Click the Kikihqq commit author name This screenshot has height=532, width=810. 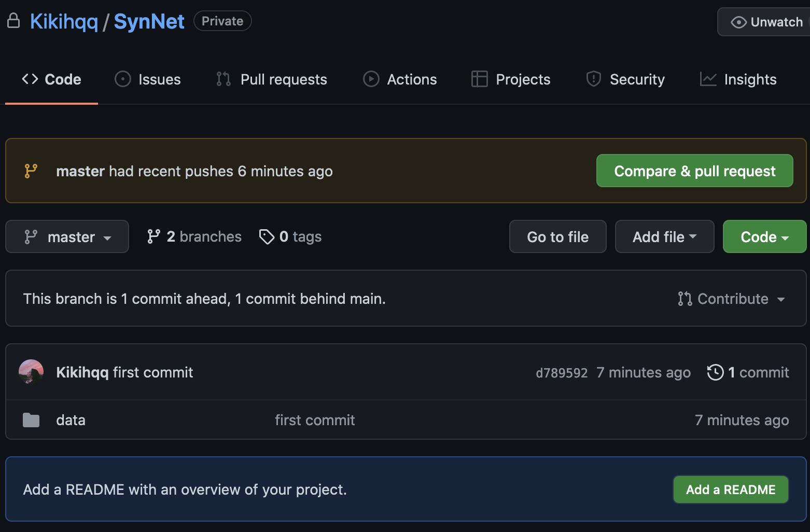pos(82,372)
